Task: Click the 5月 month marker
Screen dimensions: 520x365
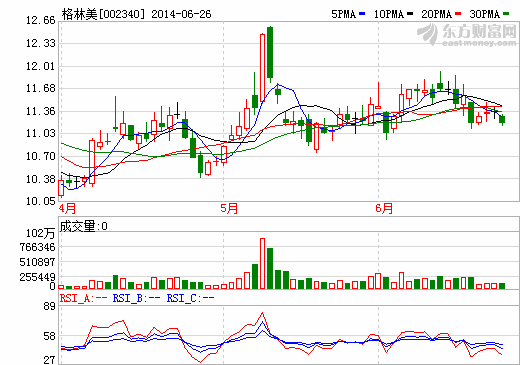Action: pos(229,208)
